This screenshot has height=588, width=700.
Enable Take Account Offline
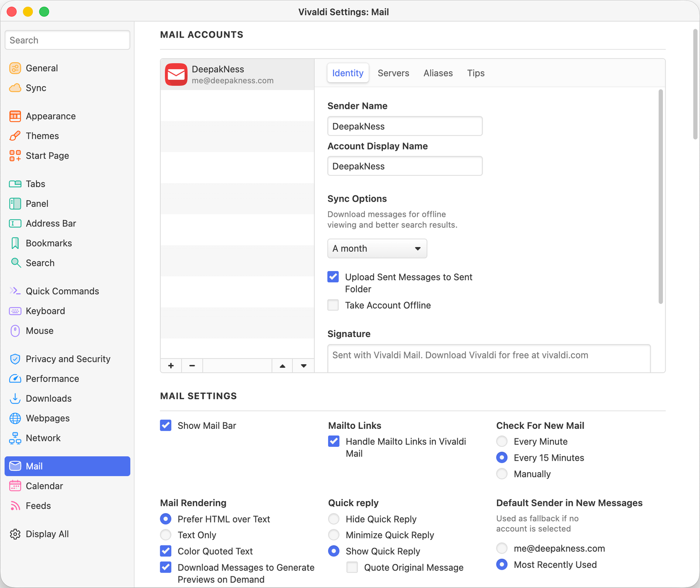[x=333, y=305]
